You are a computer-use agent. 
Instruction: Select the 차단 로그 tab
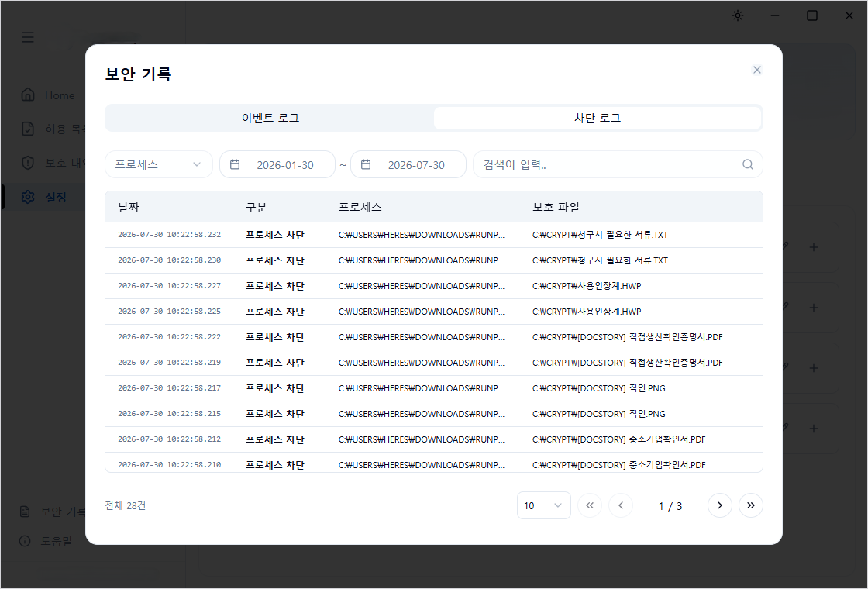598,118
